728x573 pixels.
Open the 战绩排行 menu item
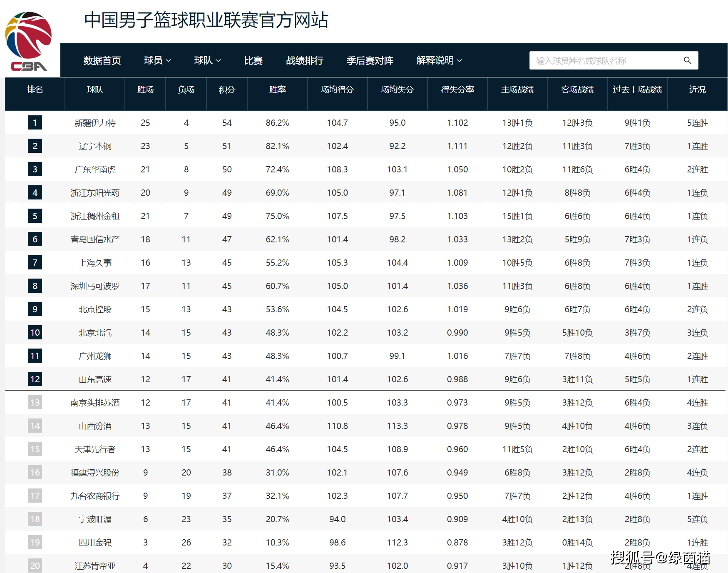(305, 60)
